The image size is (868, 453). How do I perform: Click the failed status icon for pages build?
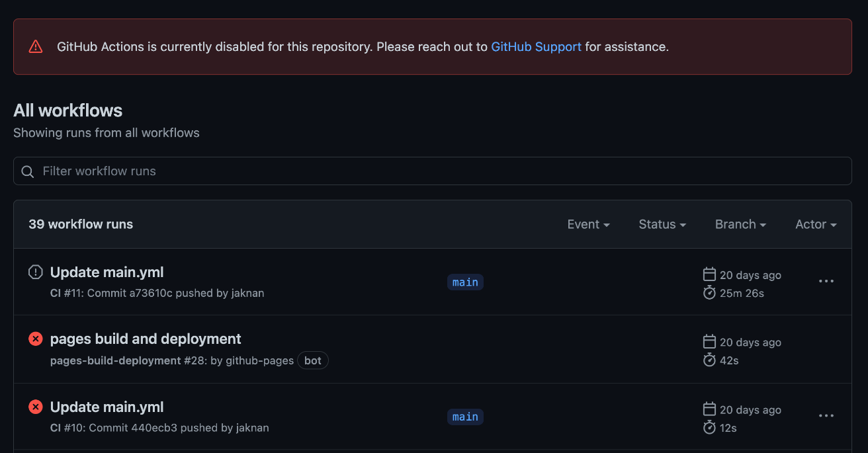pyautogui.click(x=36, y=339)
